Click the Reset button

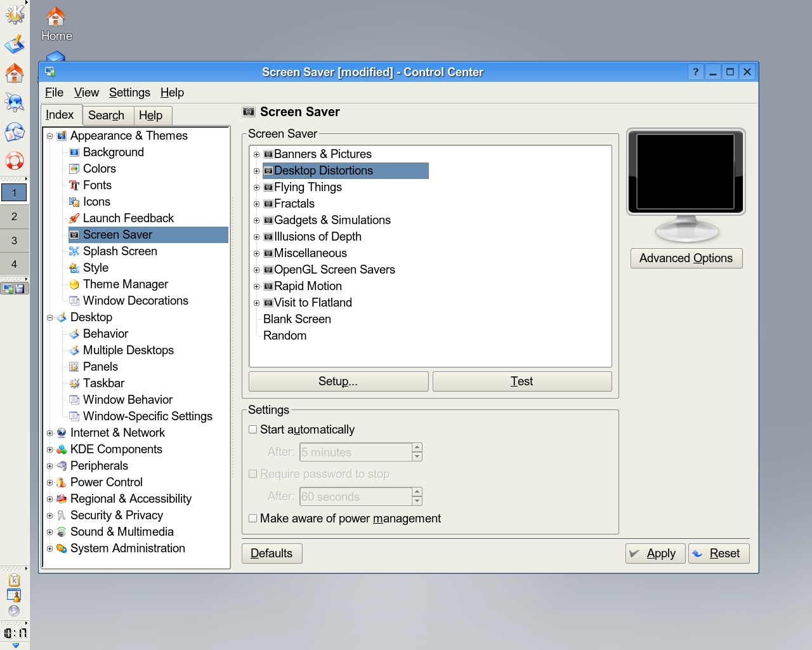point(719,554)
